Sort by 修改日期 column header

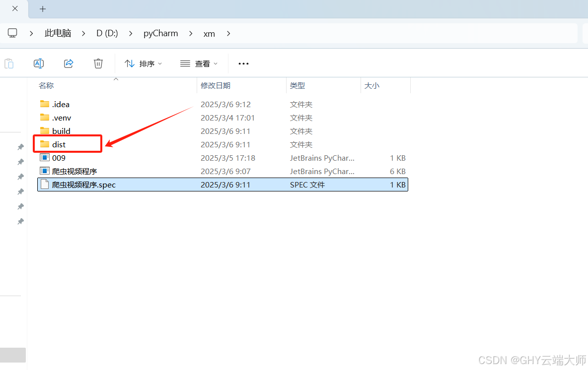tap(215, 86)
